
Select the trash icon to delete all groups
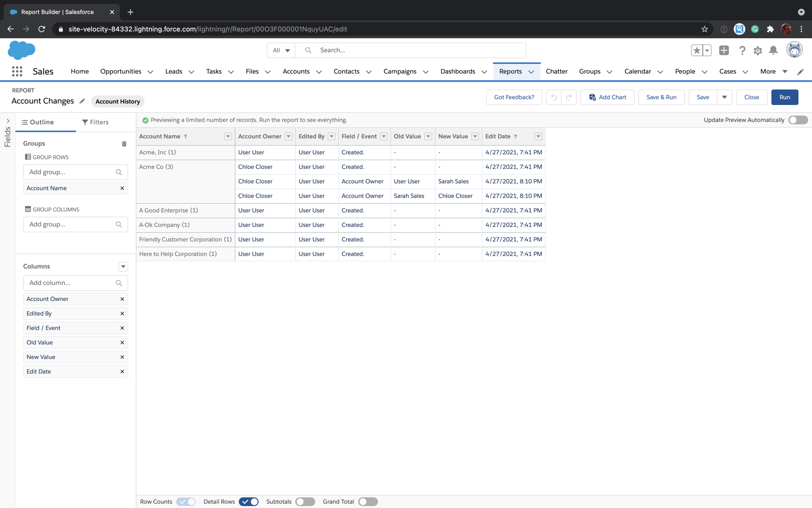pyautogui.click(x=124, y=143)
